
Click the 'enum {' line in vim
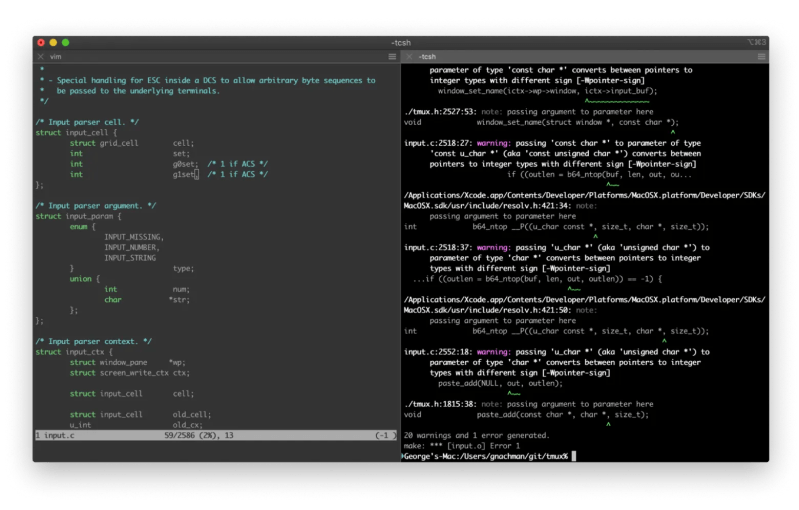(83, 226)
